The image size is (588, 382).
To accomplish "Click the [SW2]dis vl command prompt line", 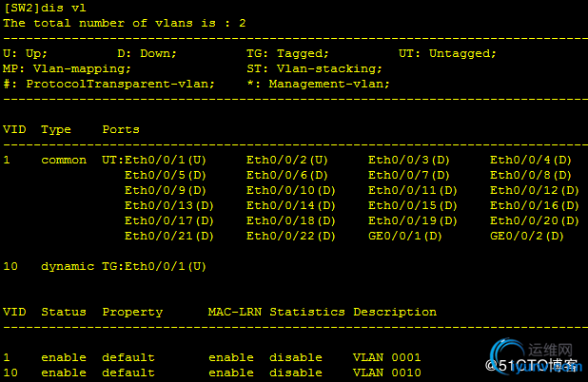I will coord(45,8).
